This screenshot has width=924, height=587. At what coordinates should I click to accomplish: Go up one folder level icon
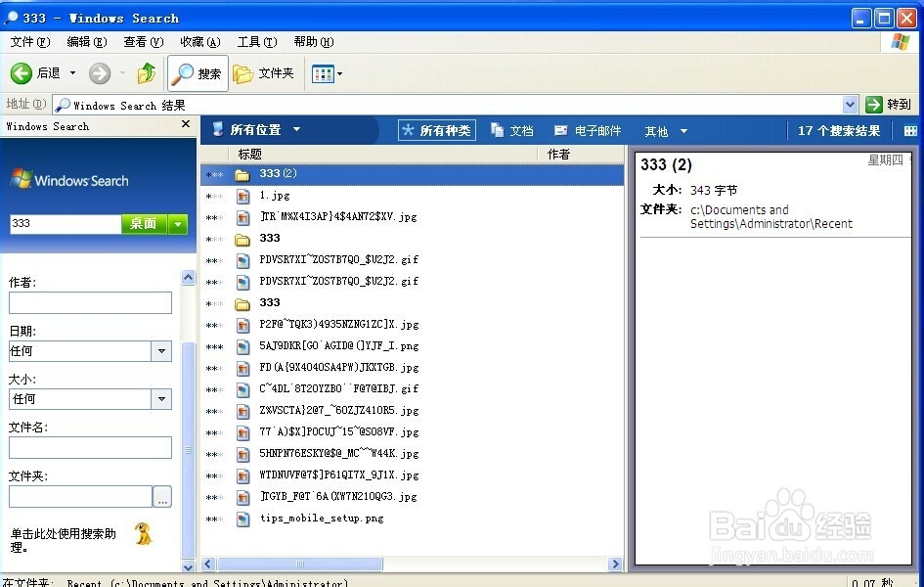coord(147,73)
